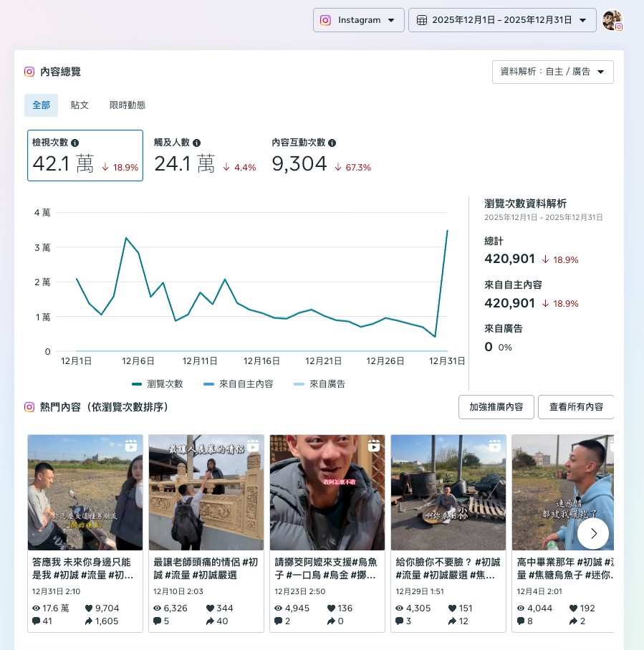Click info icon beside 內容互動次數
This screenshot has height=650, width=644.
332,143
